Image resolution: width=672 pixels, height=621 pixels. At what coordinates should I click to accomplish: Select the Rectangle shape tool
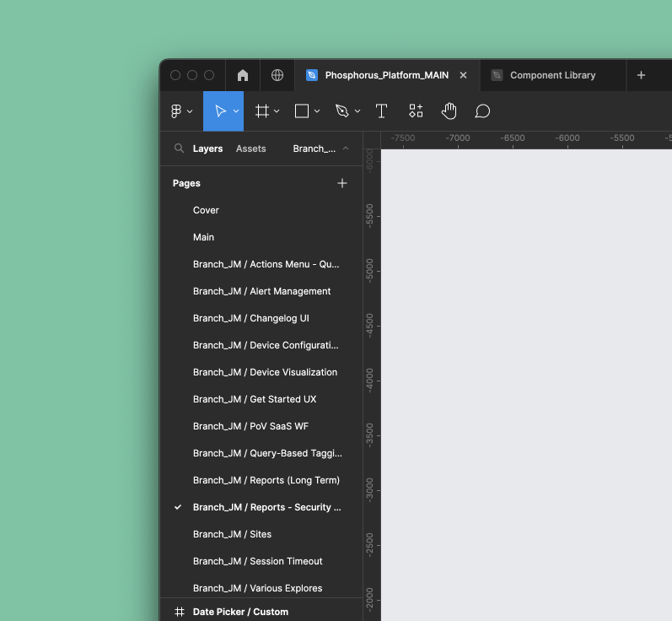point(302,111)
